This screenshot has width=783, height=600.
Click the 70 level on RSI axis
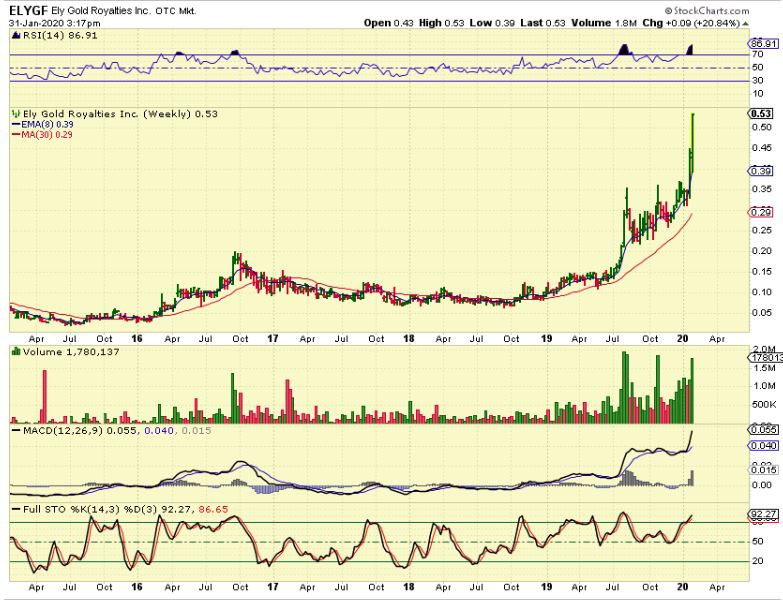tap(758, 54)
